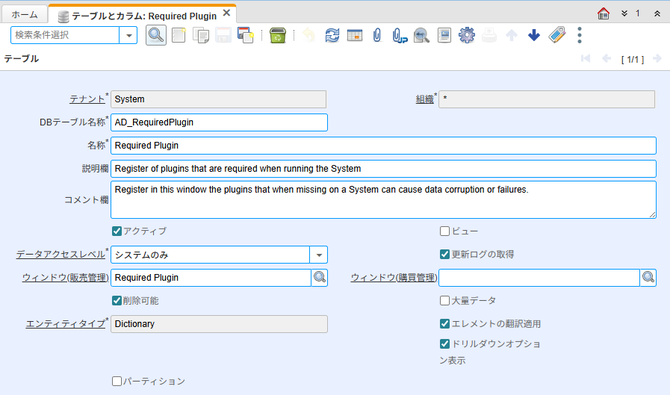670x395 pixels.
Task: Click the 組織 field showing asterisk
Action: (x=547, y=99)
